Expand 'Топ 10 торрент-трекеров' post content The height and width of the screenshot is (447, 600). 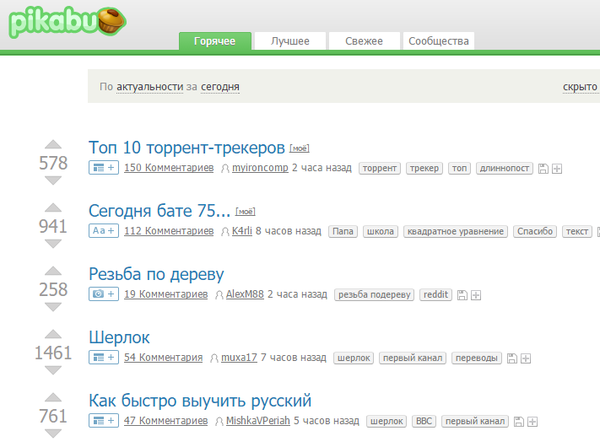(x=104, y=168)
